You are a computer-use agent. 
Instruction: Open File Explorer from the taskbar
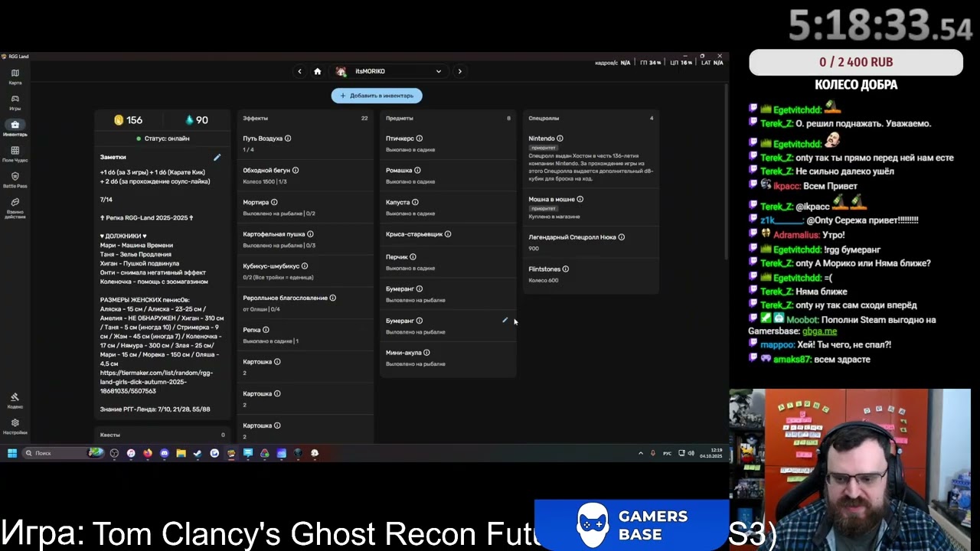coord(181,453)
